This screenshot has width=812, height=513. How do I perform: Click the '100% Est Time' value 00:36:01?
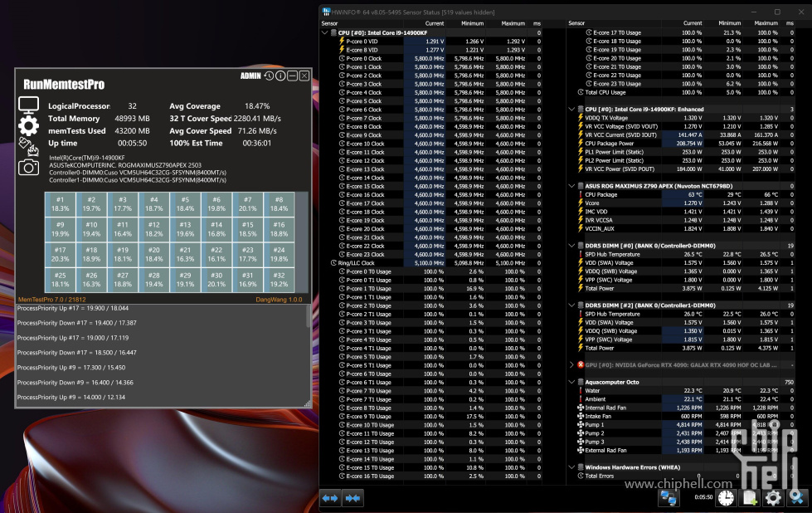click(x=257, y=143)
